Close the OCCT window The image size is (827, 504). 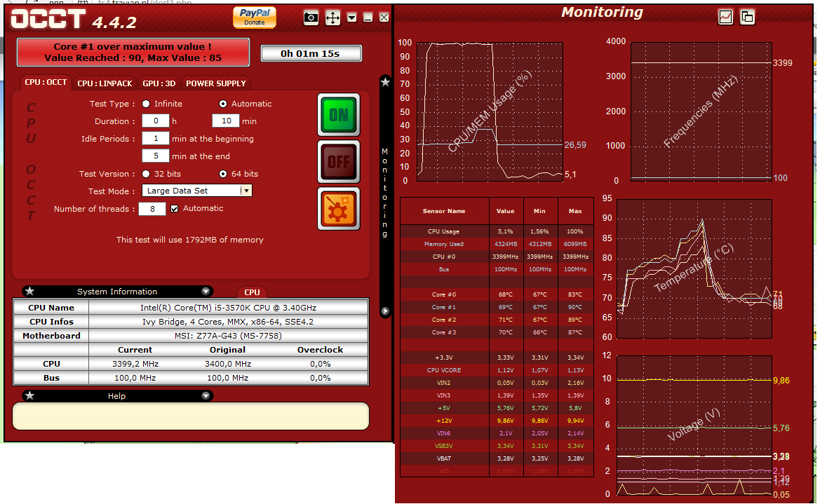(x=384, y=18)
